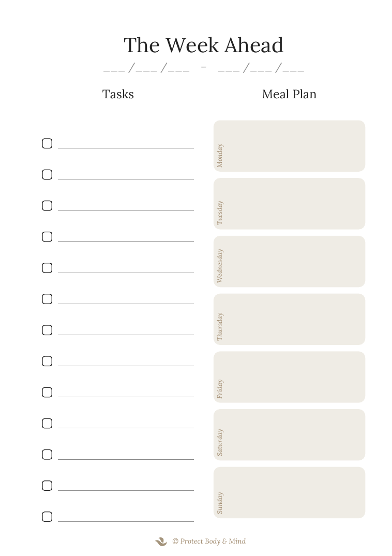Check the second task checkbox
Image resolution: width=392 pixels, height=556 pixels.
coord(47,174)
